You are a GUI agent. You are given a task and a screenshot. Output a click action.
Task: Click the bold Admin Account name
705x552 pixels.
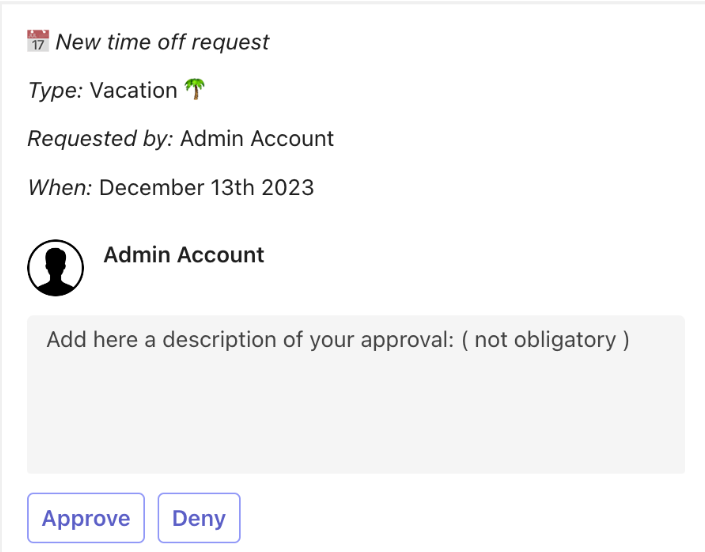[184, 255]
